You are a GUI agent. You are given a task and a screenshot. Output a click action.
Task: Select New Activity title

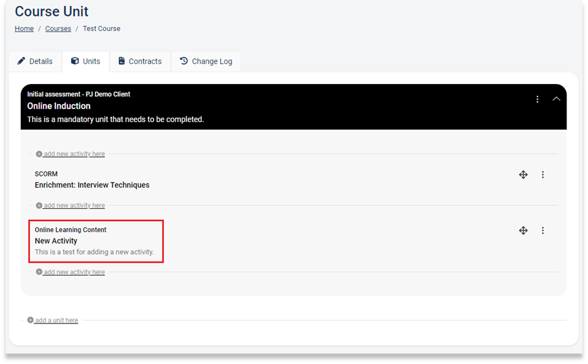56,241
